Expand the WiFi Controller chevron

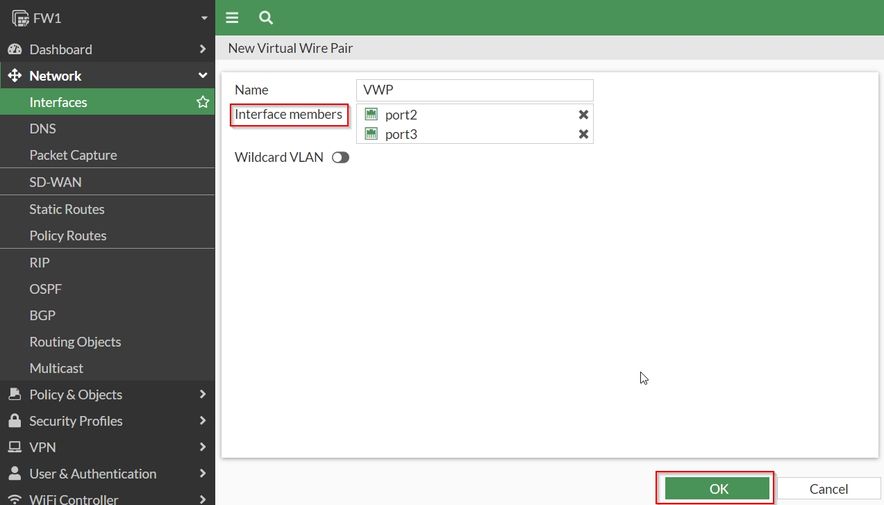tap(203, 499)
